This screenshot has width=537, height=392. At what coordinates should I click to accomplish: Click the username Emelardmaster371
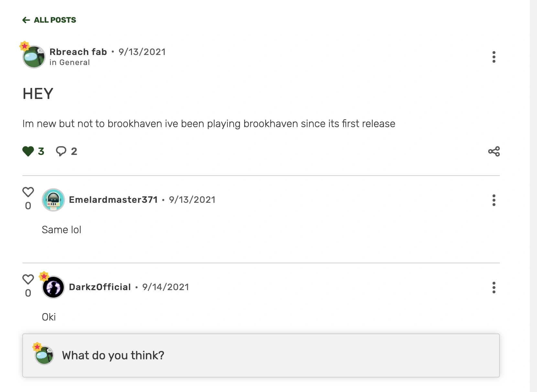click(114, 200)
